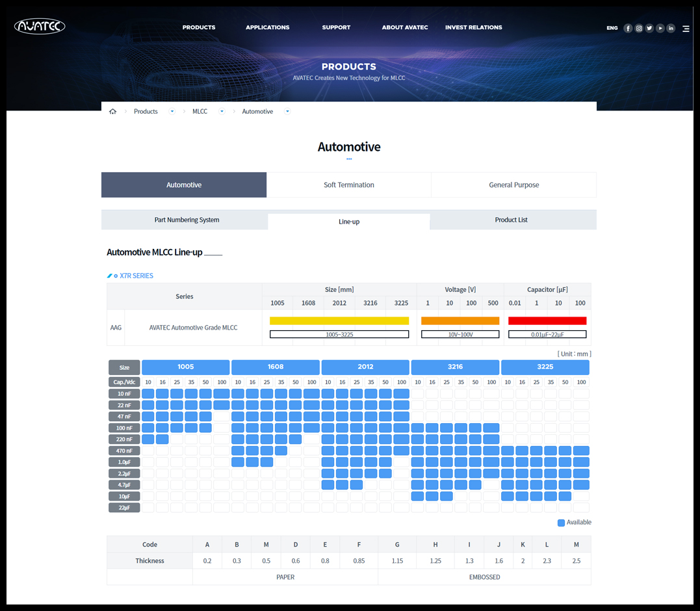Switch to the General Purpose tab
Viewport: 700px width, 611px height.
[x=514, y=185]
